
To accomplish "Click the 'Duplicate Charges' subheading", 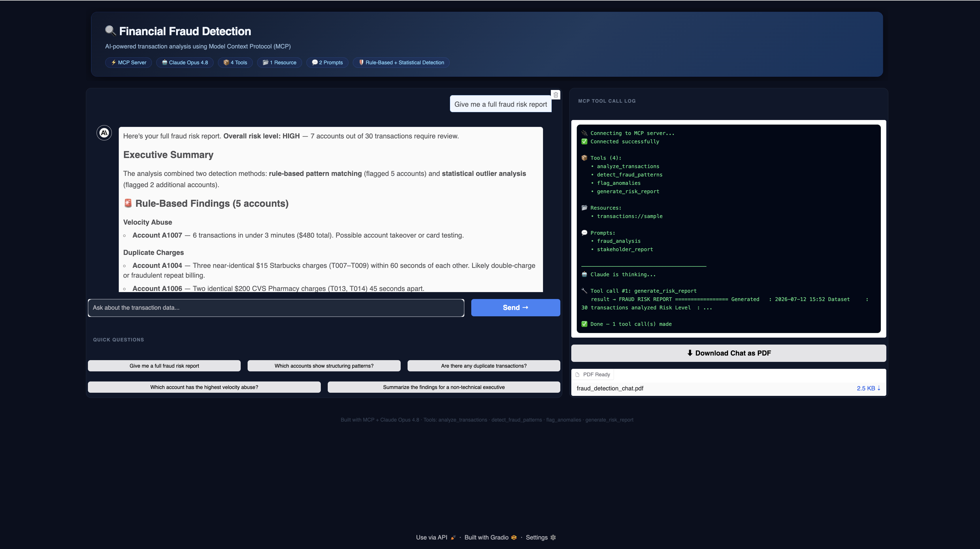I will point(153,253).
